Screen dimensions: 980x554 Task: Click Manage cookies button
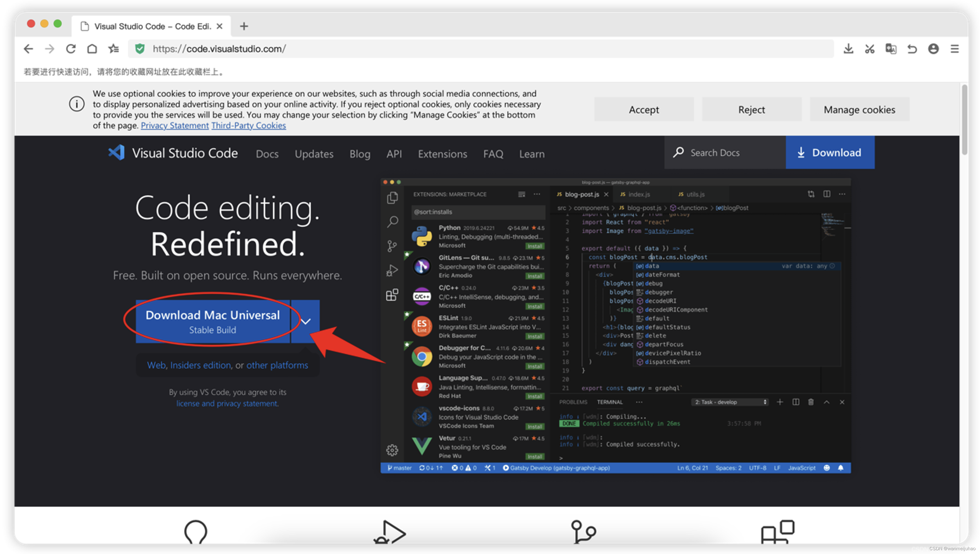(859, 109)
